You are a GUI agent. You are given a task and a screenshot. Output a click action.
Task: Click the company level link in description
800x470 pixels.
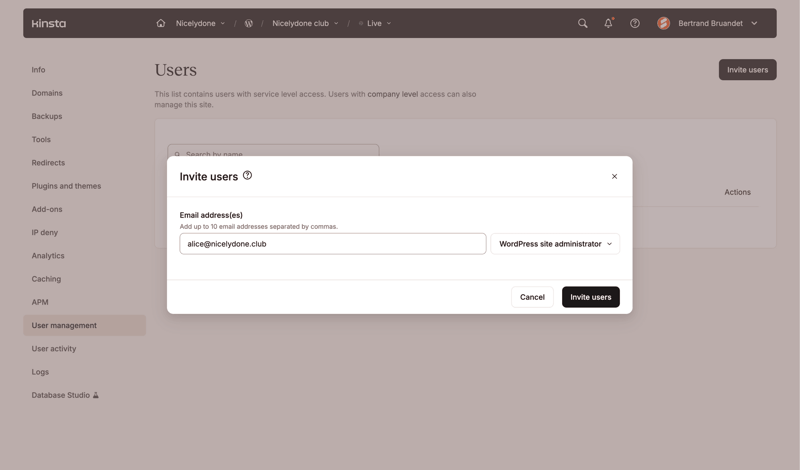[x=393, y=94]
